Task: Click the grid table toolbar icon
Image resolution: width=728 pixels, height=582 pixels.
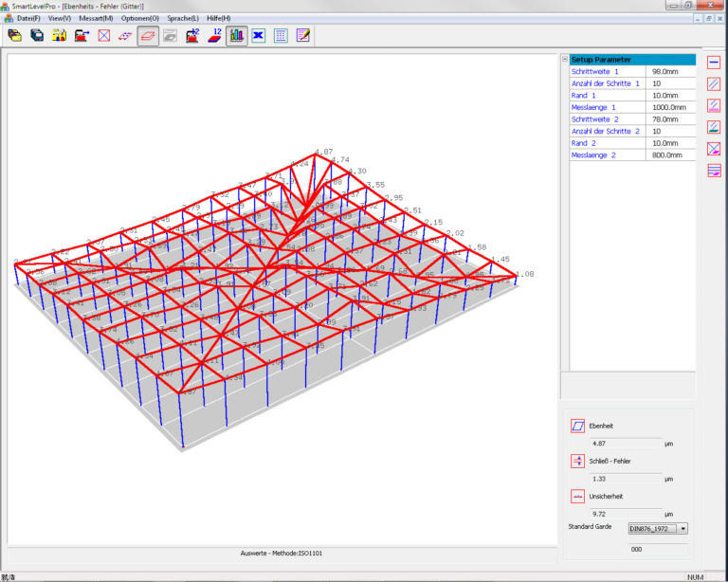Action: click(x=281, y=36)
